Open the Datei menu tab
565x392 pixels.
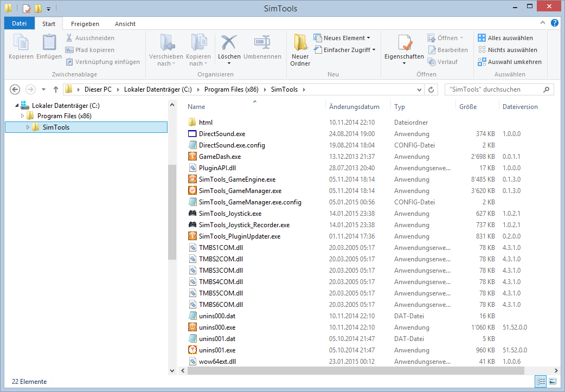click(x=19, y=23)
